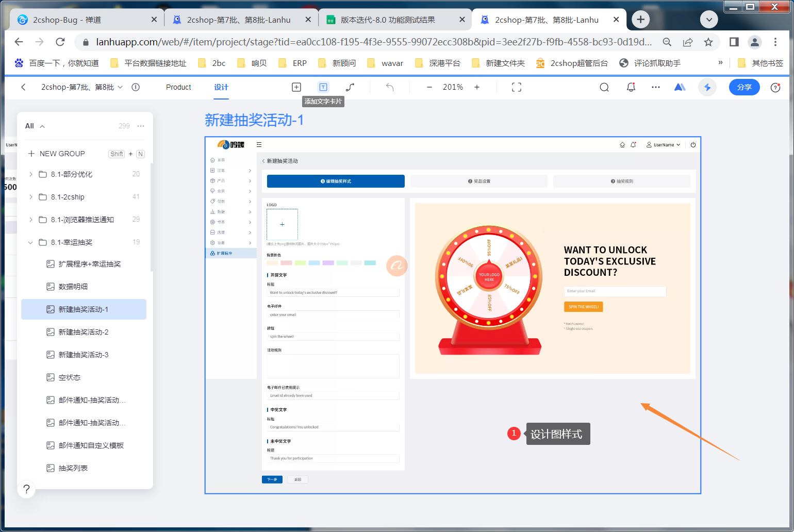This screenshot has height=532, width=794.
Task: Collapse the All group list
Action: point(42,126)
